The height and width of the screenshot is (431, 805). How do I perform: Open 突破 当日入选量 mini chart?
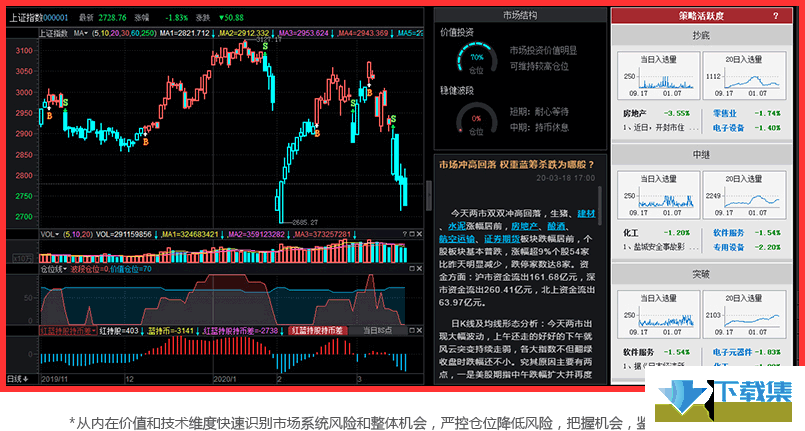pyautogui.click(x=658, y=315)
